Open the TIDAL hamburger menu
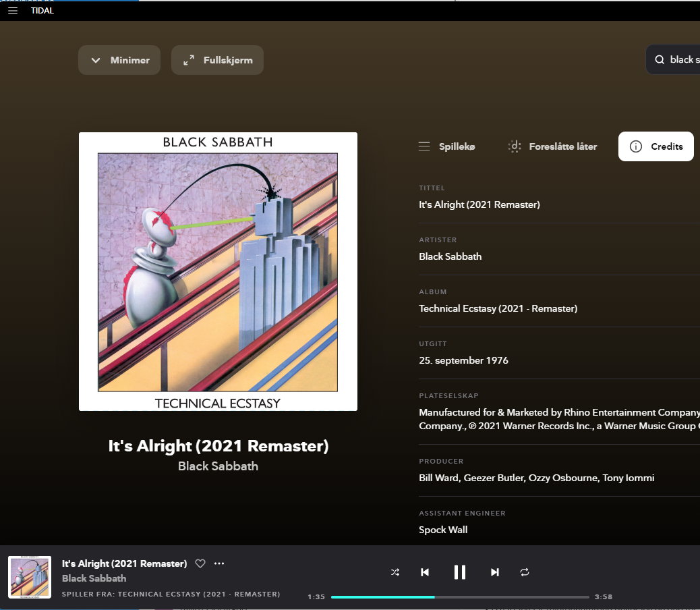The image size is (700, 610). [x=13, y=11]
